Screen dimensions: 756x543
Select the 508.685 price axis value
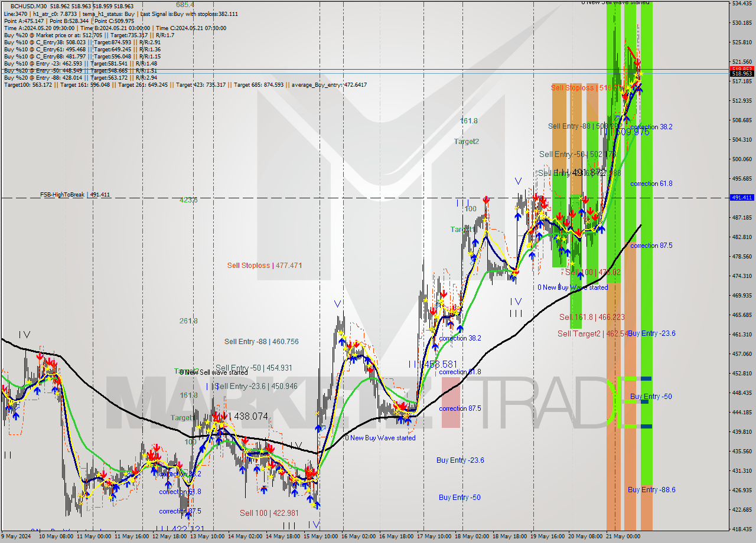pos(742,120)
